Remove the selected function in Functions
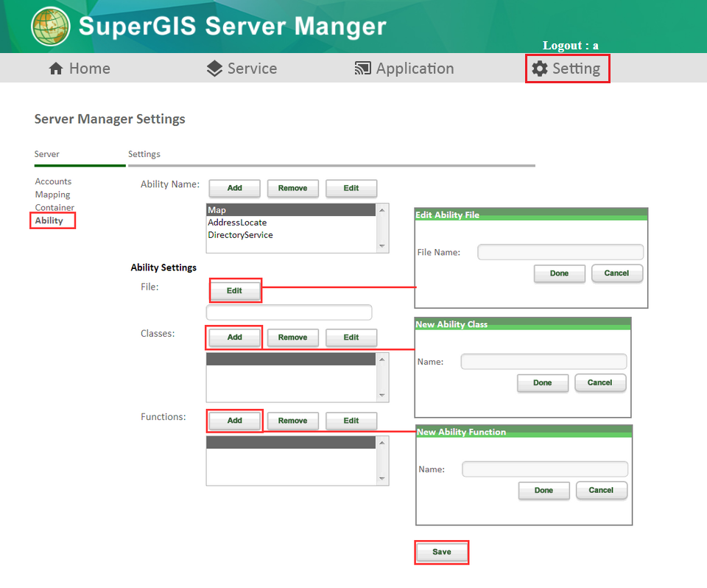 292,421
